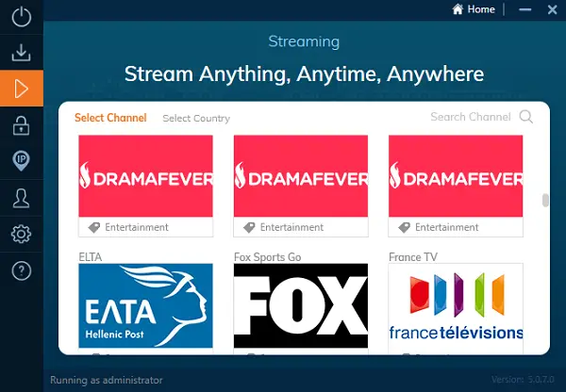Click the 'Fox Sports Go' channel label
Screen dimensions: 566x392
click(x=268, y=256)
